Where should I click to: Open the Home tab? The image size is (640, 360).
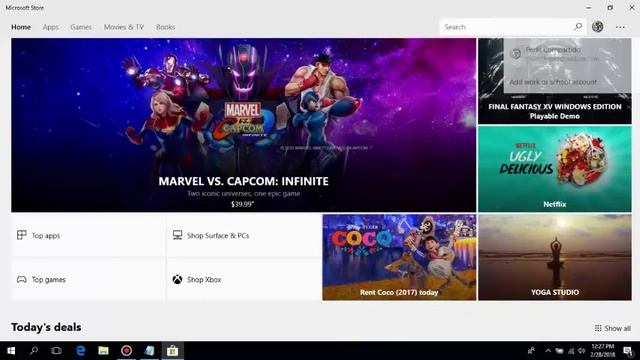(x=21, y=27)
